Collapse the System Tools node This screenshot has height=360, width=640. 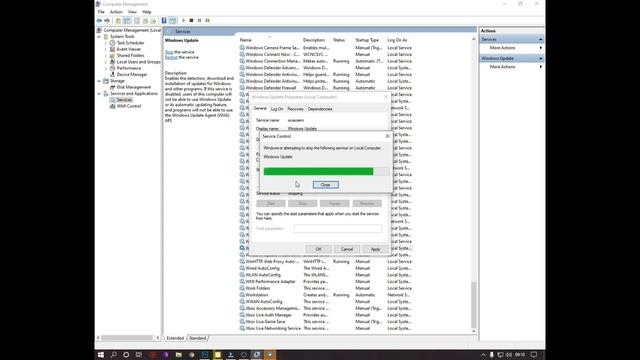coord(99,37)
